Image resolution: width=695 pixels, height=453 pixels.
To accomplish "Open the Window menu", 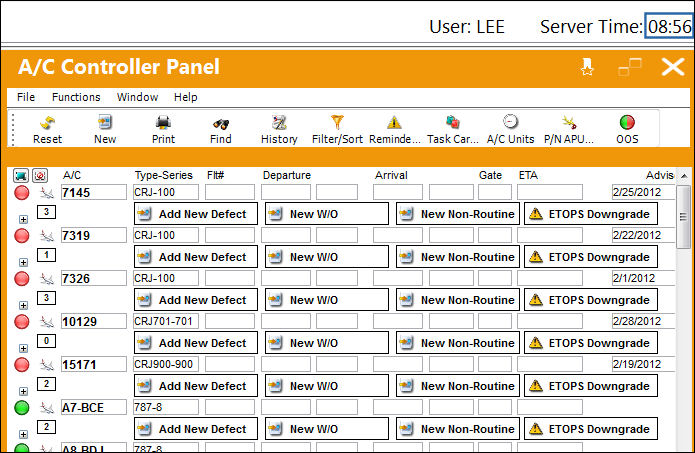I will pos(137,97).
